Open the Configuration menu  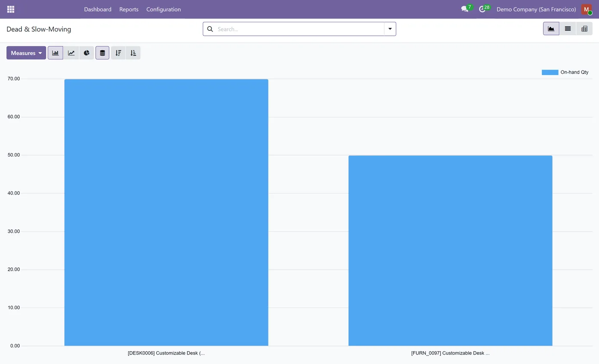point(163,9)
